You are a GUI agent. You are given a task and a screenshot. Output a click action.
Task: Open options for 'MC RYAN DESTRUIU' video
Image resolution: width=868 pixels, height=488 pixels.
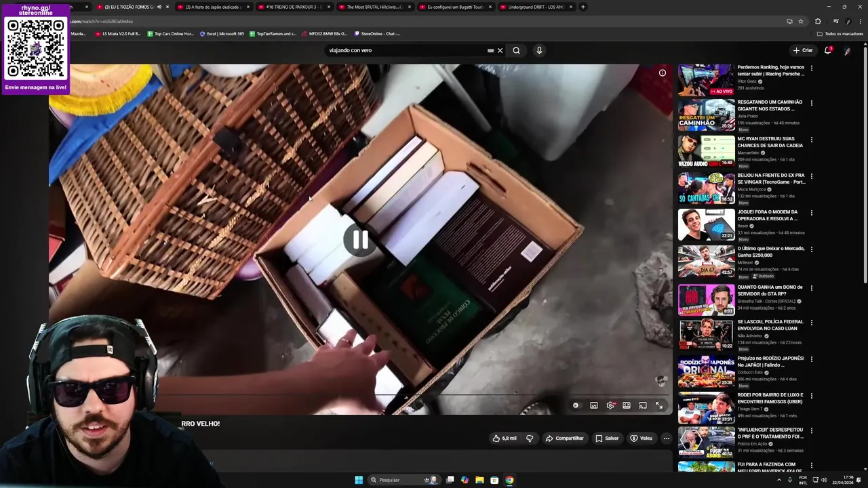[811, 140]
